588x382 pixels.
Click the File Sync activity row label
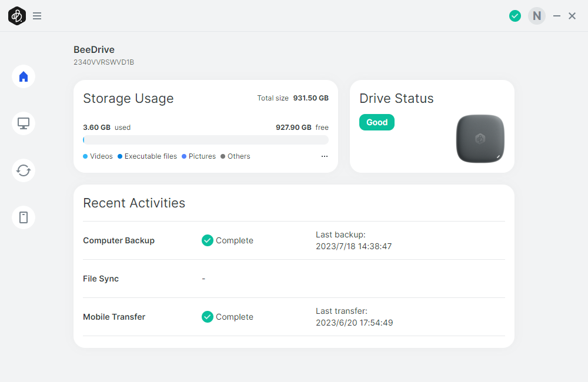(x=101, y=279)
